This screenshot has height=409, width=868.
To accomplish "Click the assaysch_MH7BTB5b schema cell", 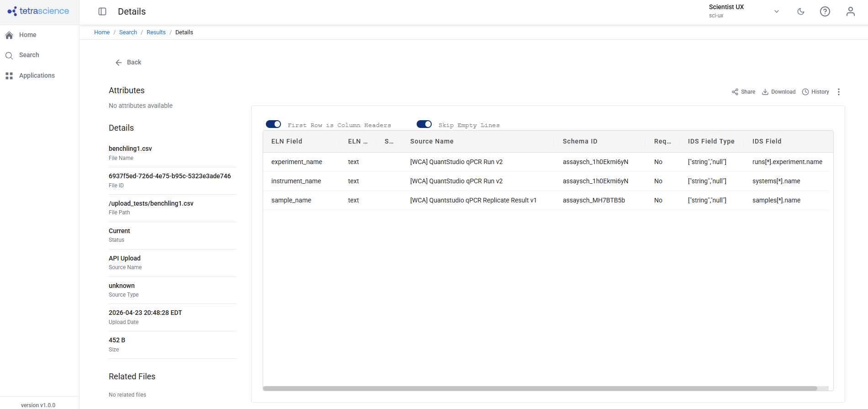I will point(594,200).
